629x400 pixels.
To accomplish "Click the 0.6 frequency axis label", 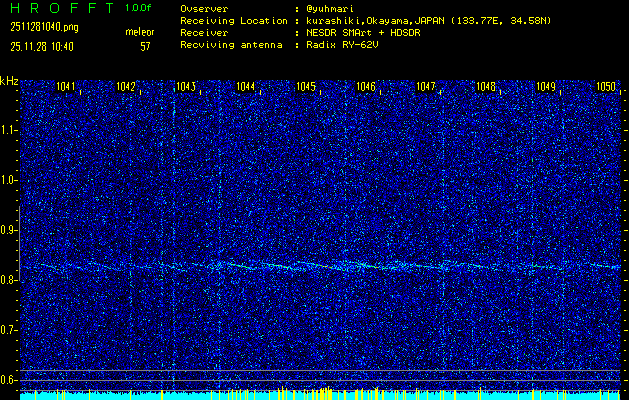I will tap(9, 379).
